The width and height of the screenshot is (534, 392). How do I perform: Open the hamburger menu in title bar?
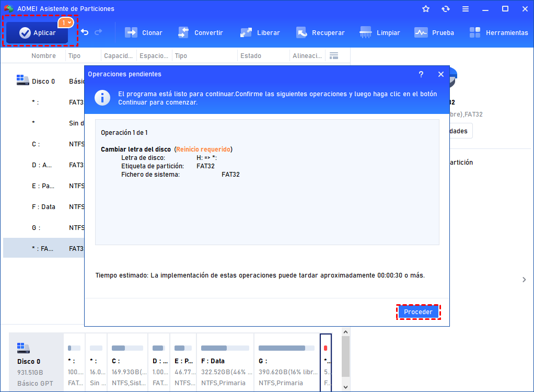pyautogui.click(x=466, y=9)
